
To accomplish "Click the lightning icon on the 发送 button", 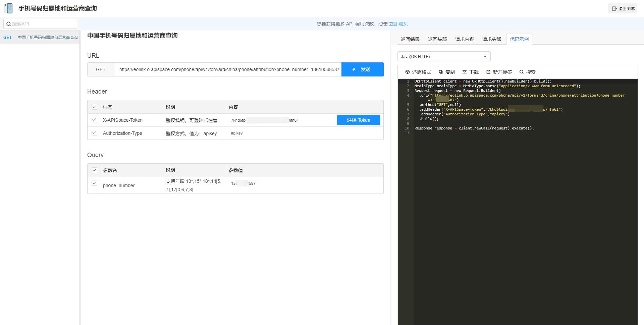I will tap(353, 69).
